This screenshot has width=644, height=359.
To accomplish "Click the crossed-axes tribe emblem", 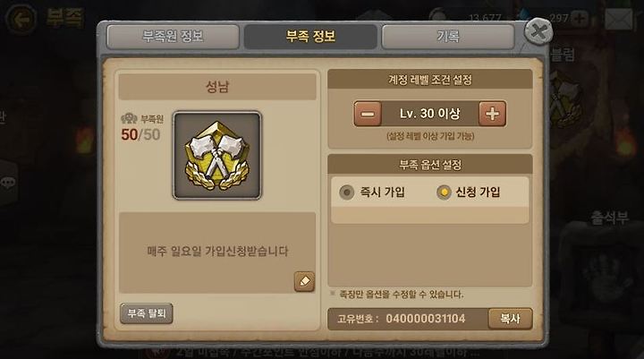I will pos(216,156).
